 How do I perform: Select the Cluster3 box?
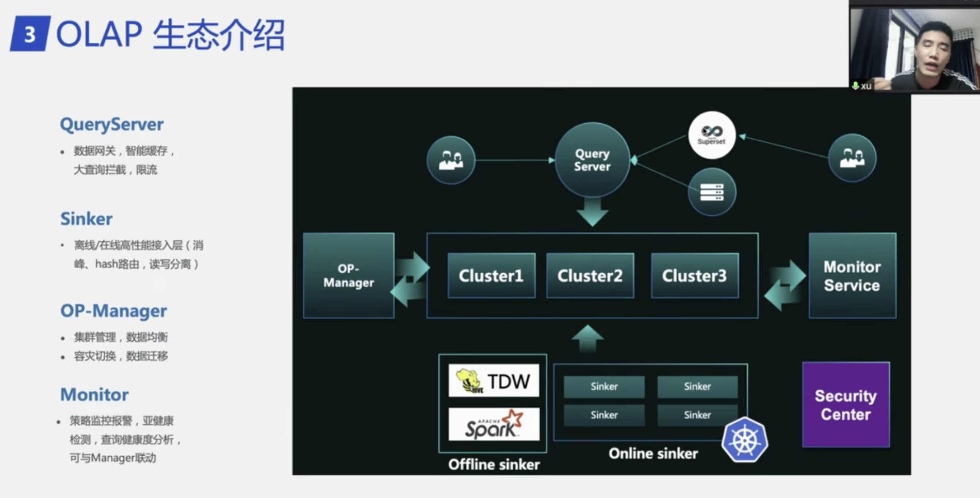click(x=694, y=276)
